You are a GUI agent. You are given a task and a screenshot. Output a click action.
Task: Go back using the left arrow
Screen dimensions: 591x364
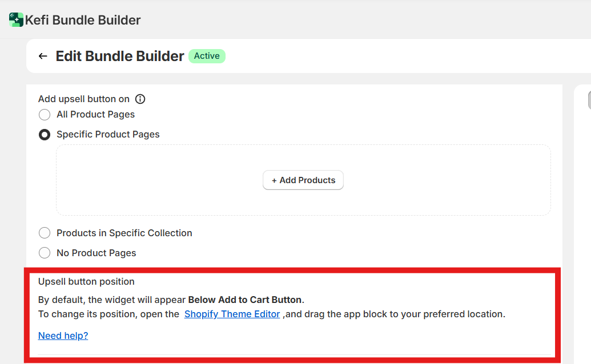tap(43, 56)
